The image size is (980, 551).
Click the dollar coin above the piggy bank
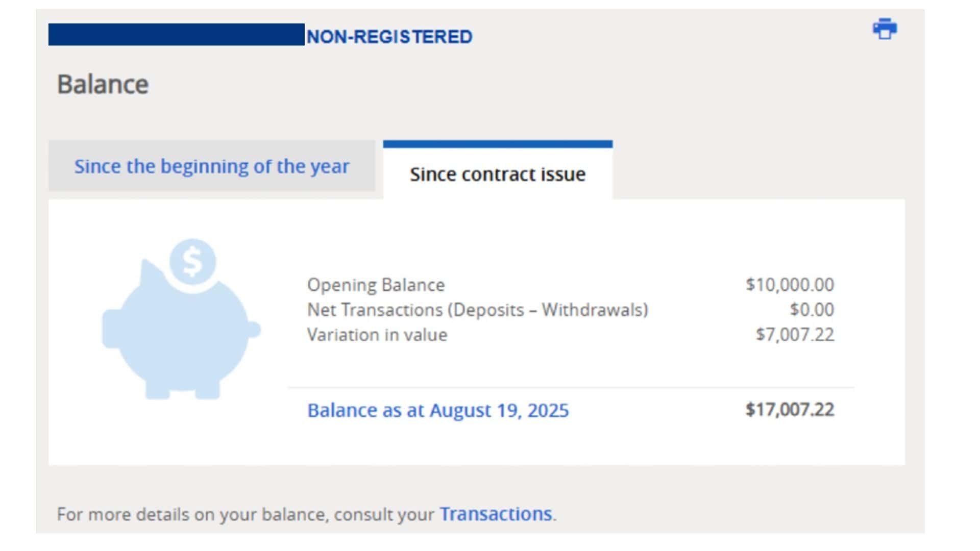coord(192,262)
